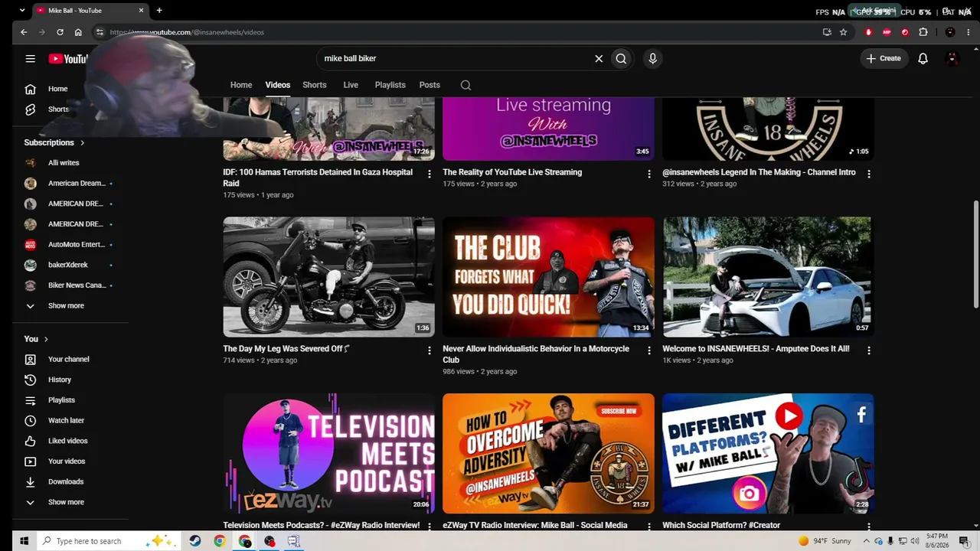Open the weather widget showing 94°F Sunny
The height and width of the screenshot is (551, 980).
click(824, 541)
